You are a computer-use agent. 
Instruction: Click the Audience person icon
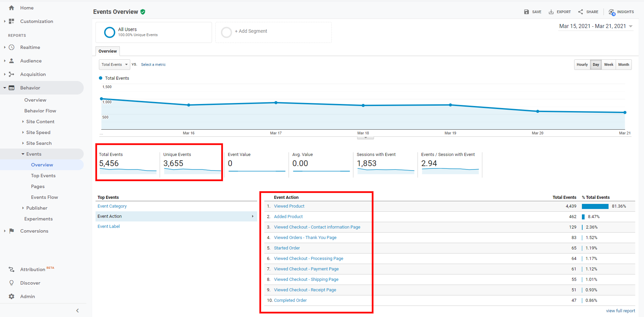[x=11, y=61]
